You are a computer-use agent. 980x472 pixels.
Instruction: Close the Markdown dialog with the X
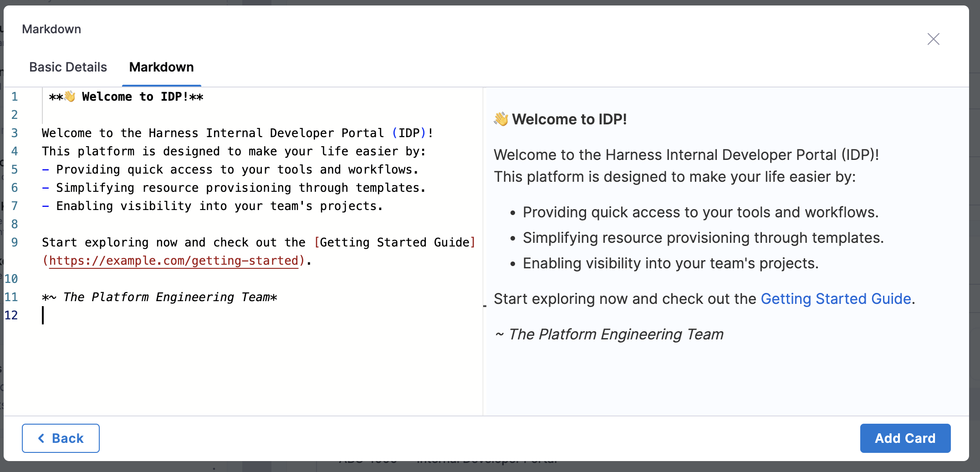pos(933,39)
